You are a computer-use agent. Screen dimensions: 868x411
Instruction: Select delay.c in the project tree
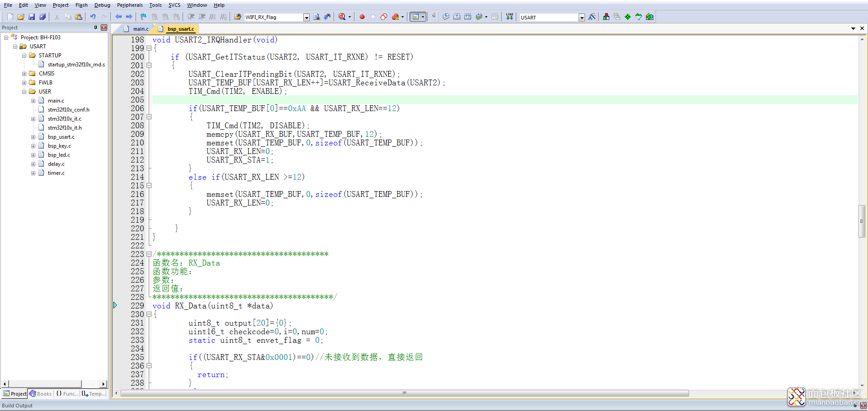click(x=56, y=164)
